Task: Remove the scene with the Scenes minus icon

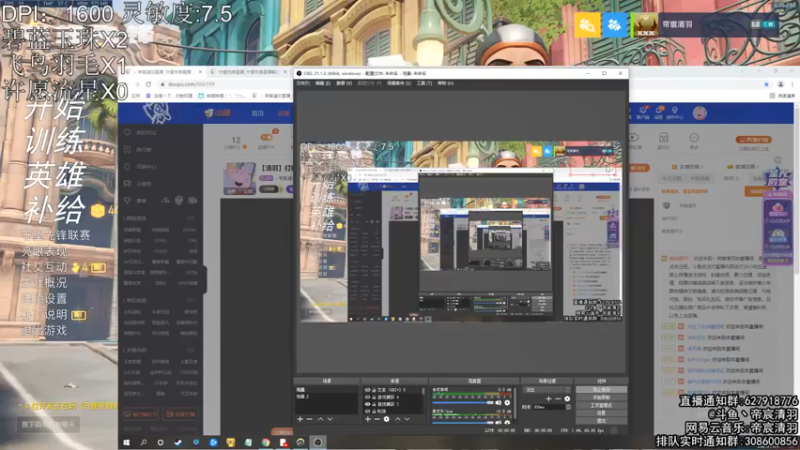Action: tap(309, 419)
